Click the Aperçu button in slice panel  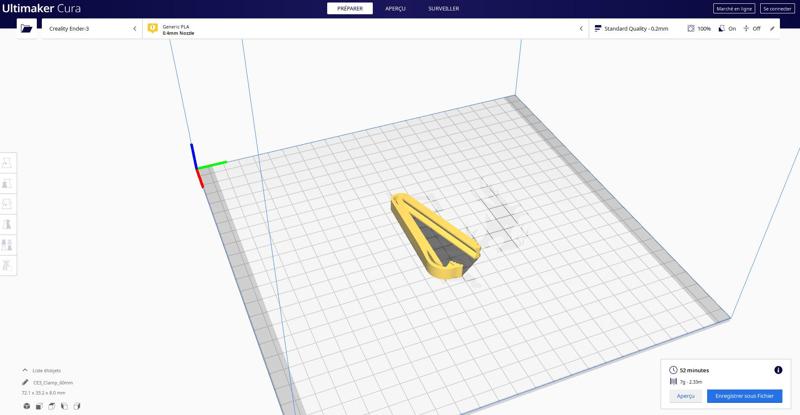pos(686,396)
